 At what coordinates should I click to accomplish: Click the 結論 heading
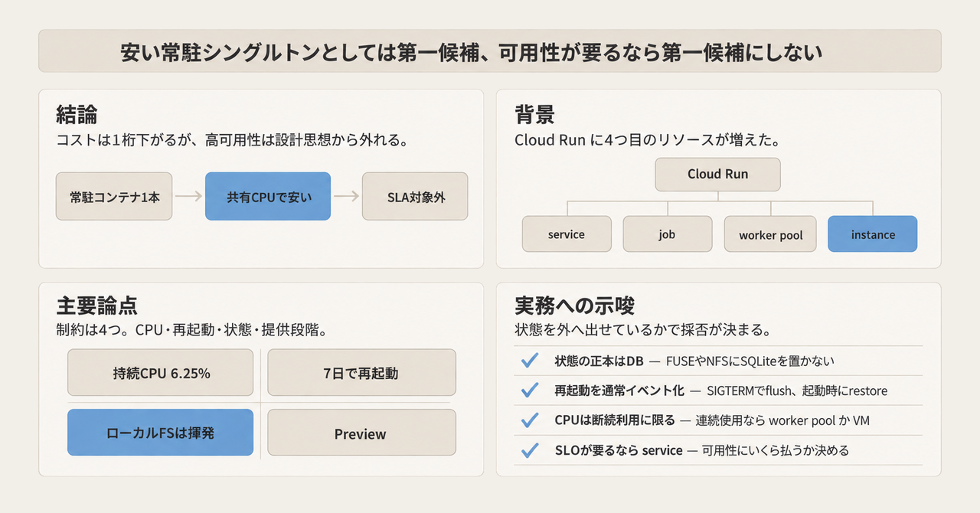click(77, 115)
